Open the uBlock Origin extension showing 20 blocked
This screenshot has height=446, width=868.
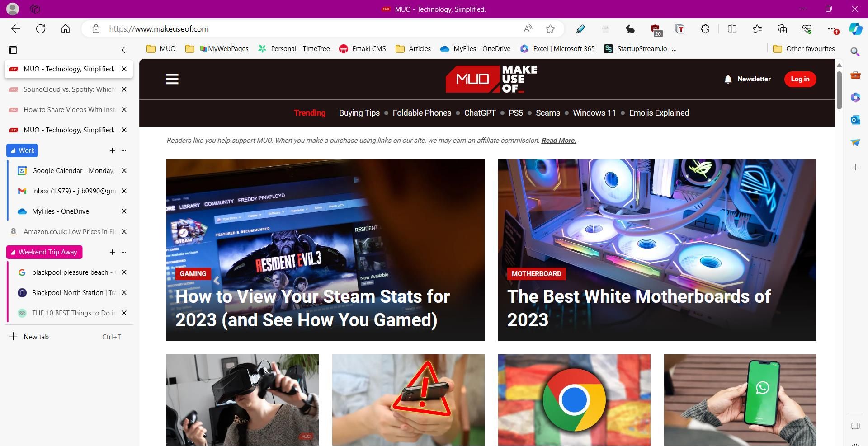(x=656, y=29)
